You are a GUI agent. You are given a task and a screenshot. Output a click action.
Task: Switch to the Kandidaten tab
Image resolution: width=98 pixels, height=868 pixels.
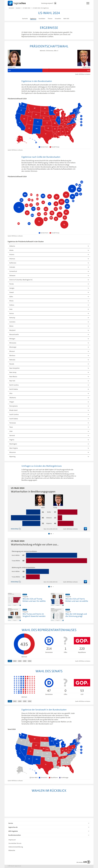pyautogui.click(x=42, y=19)
